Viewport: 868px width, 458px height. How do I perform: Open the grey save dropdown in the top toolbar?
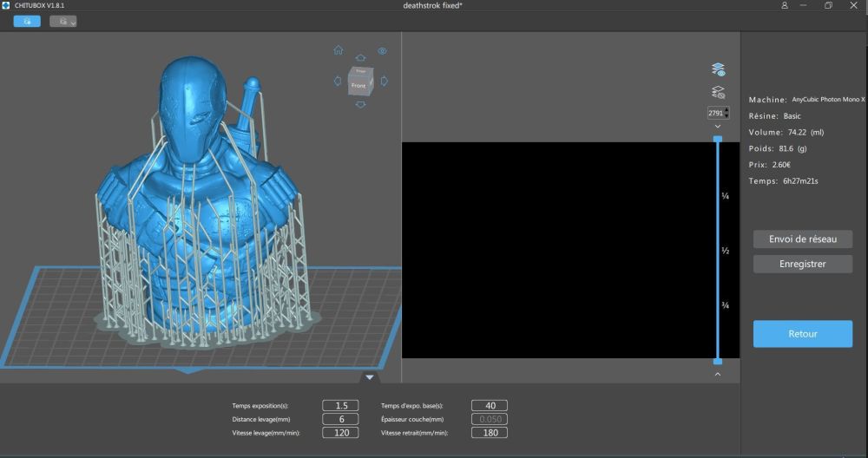pyautogui.click(x=63, y=21)
